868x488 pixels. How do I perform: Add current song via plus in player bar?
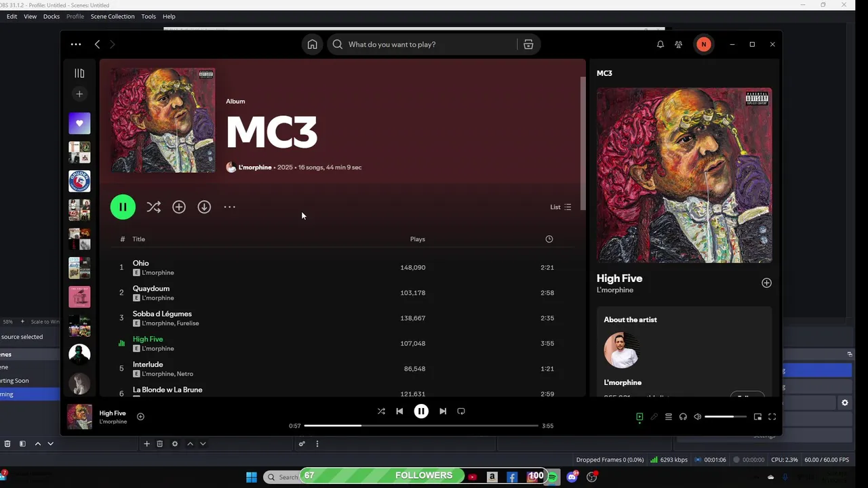[140, 416]
